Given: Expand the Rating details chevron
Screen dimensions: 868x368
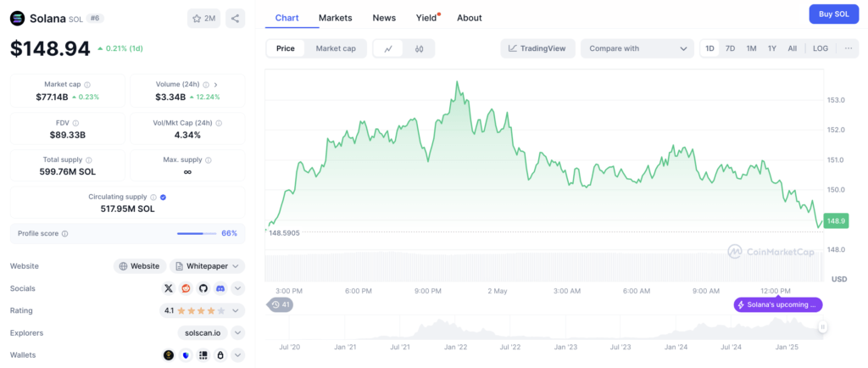Looking at the screenshot, I should 237,310.
